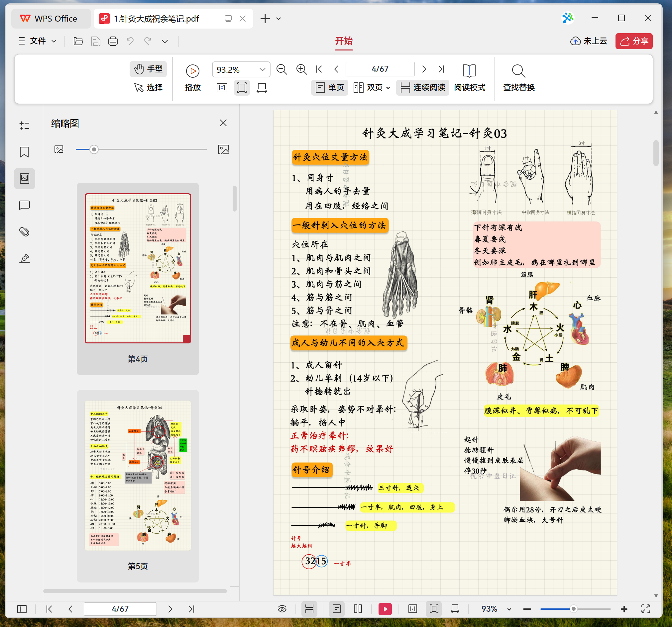Adjust the thumbnail size slider
This screenshot has width=672, height=627.
point(94,149)
